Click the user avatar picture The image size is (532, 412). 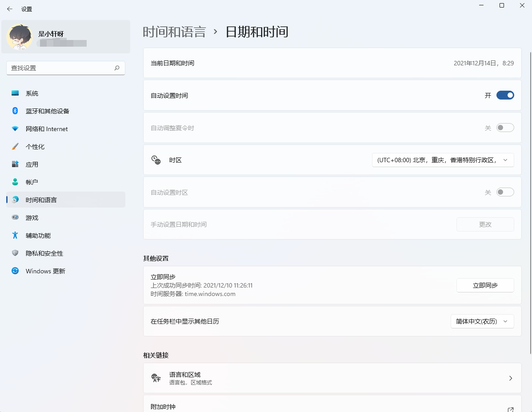point(20,36)
